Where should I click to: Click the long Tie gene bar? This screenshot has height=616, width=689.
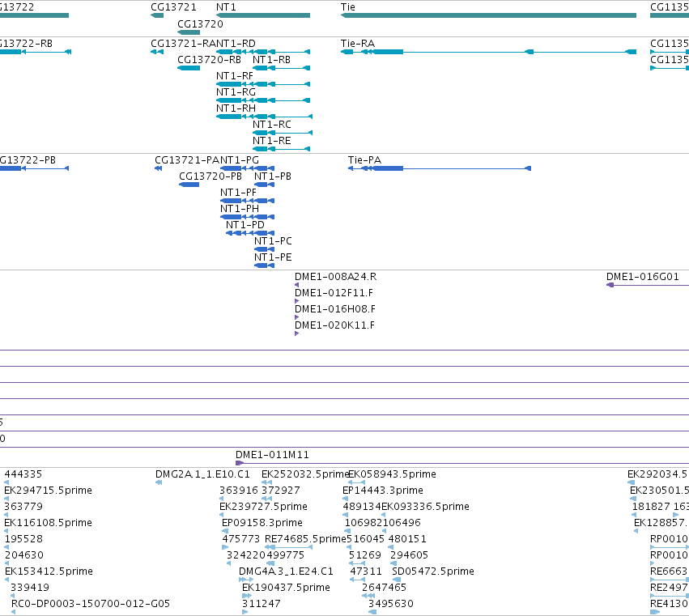coord(489,15)
